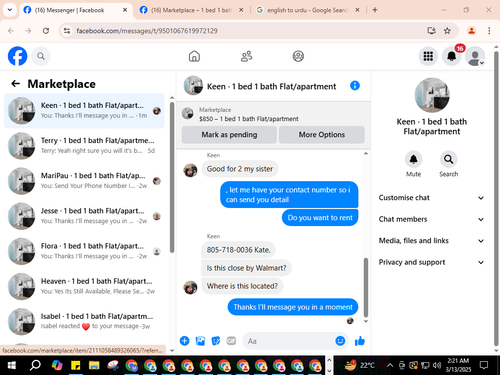Click the back arrow next to Marketplace
The width and height of the screenshot is (500, 375).
click(16, 84)
